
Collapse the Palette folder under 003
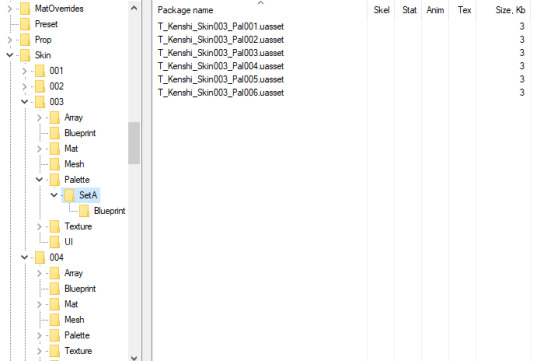pyautogui.click(x=39, y=180)
